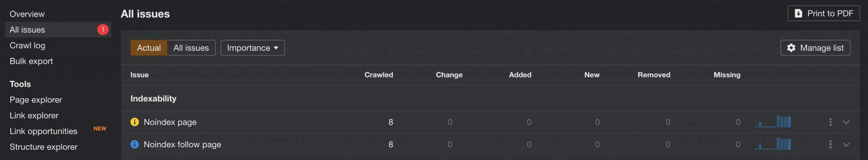Click the gear icon in Manage list
The image size is (868, 160).
click(x=791, y=48)
